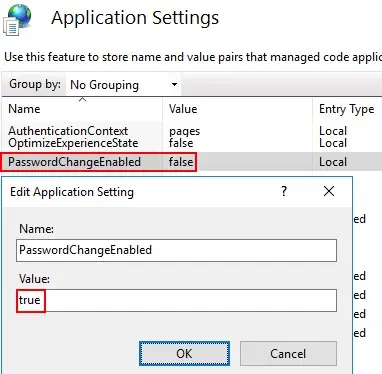Click sort arrow above Name column

tap(82, 99)
